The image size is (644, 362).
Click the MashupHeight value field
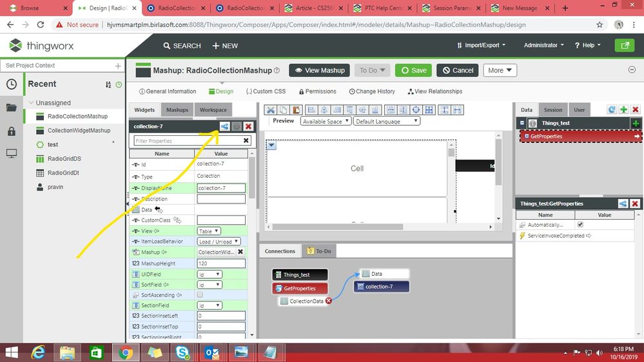pyautogui.click(x=221, y=263)
